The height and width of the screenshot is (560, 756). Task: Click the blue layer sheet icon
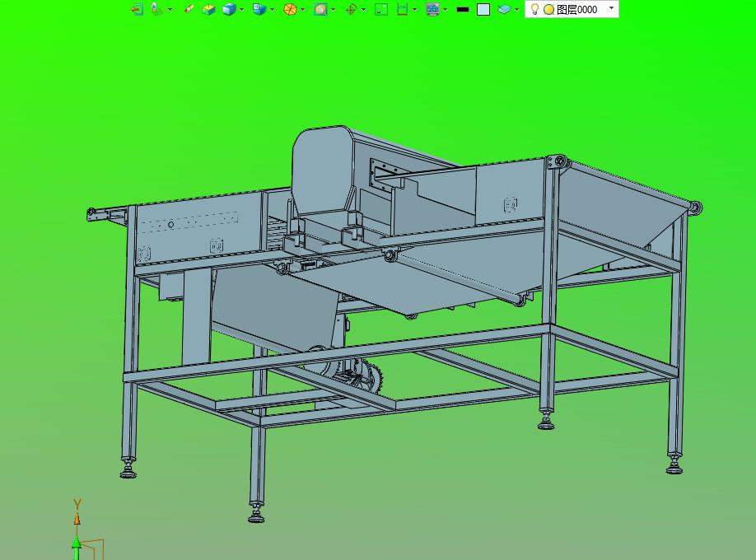tap(504, 9)
